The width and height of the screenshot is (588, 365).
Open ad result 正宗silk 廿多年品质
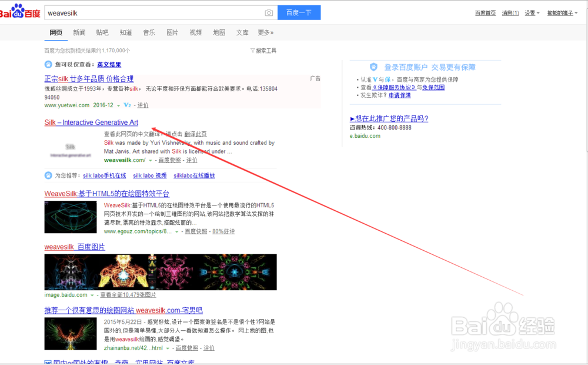click(x=89, y=79)
